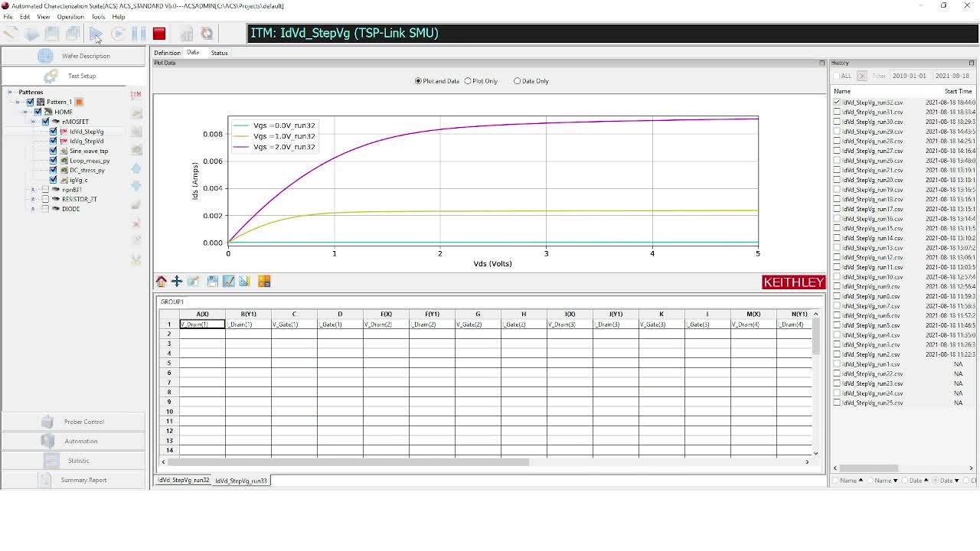Check the IdVd_StepVg_run31.csv history checkbox
Screen dimensions: 980x551
(837, 112)
